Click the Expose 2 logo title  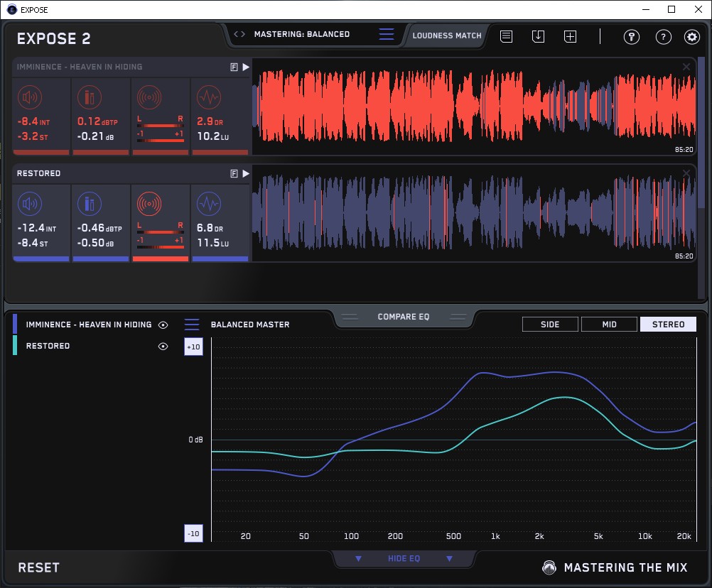pos(53,38)
